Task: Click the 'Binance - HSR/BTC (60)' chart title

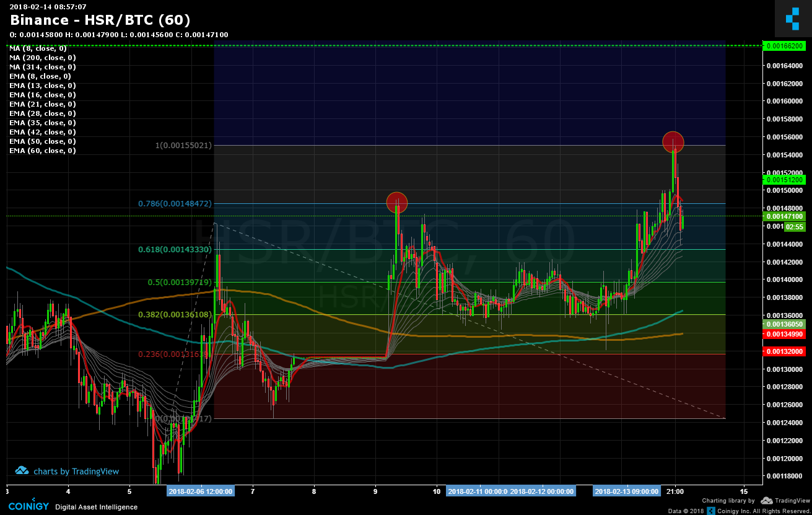Action: [x=100, y=20]
